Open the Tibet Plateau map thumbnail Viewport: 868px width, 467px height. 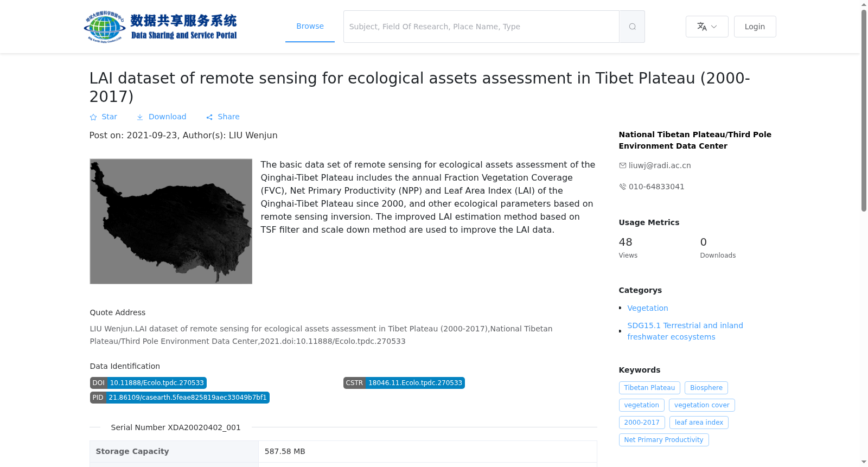click(171, 221)
